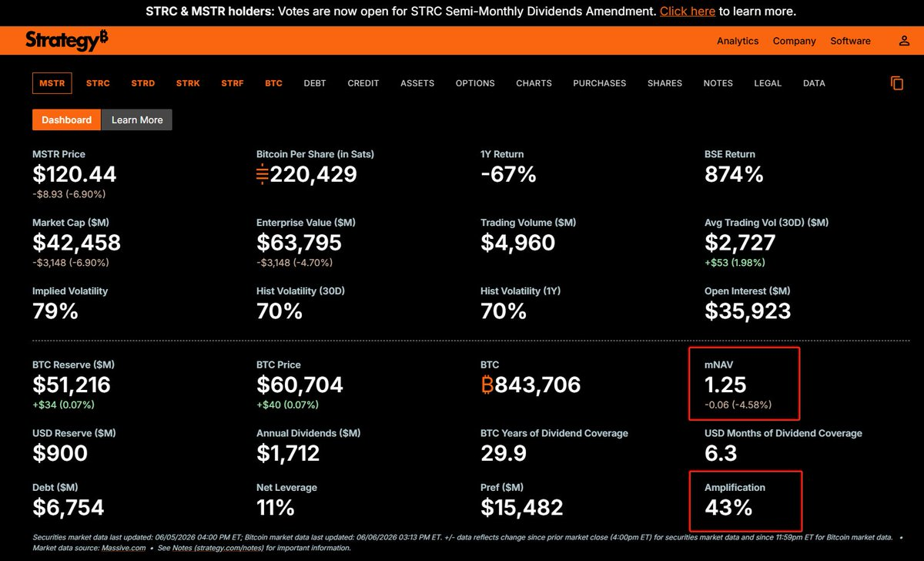Click the Annual Dividends value $1,712

click(288, 453)
